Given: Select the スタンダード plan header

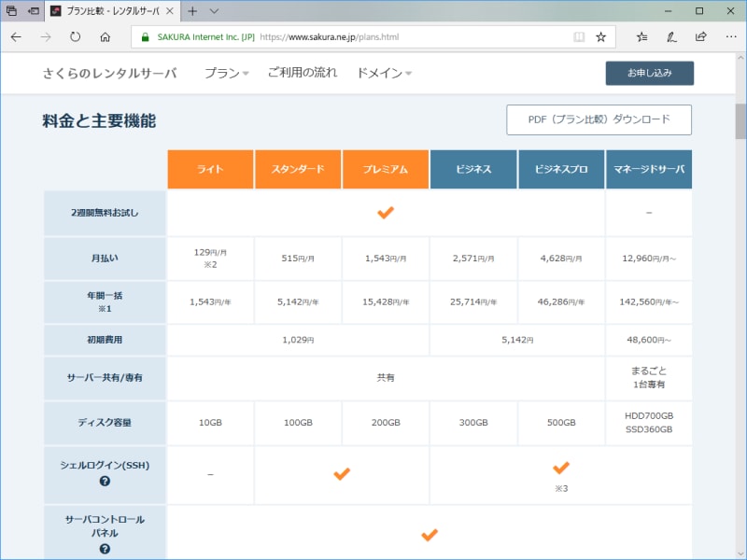Looking at the screenshot, I should (x=298, y=170).
